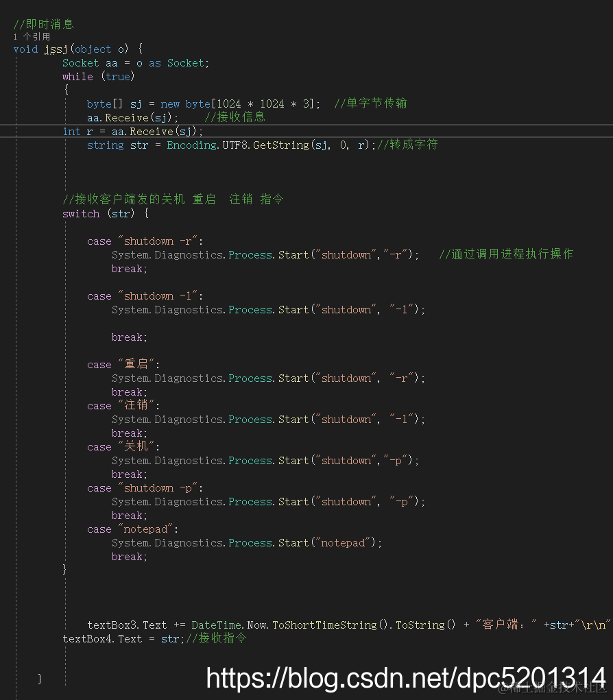This screenshot has width=613, height=700.
Task: Click Process.Start line under case "关机"
Action: (265, 460)
